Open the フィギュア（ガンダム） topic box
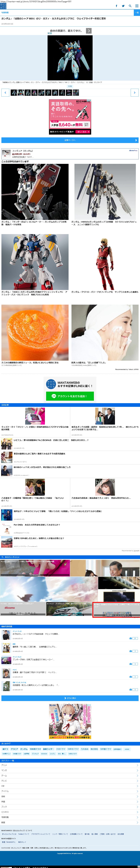The width and height of the screenshot is (140, 868). pyautogui.click(x=70, y=154)
